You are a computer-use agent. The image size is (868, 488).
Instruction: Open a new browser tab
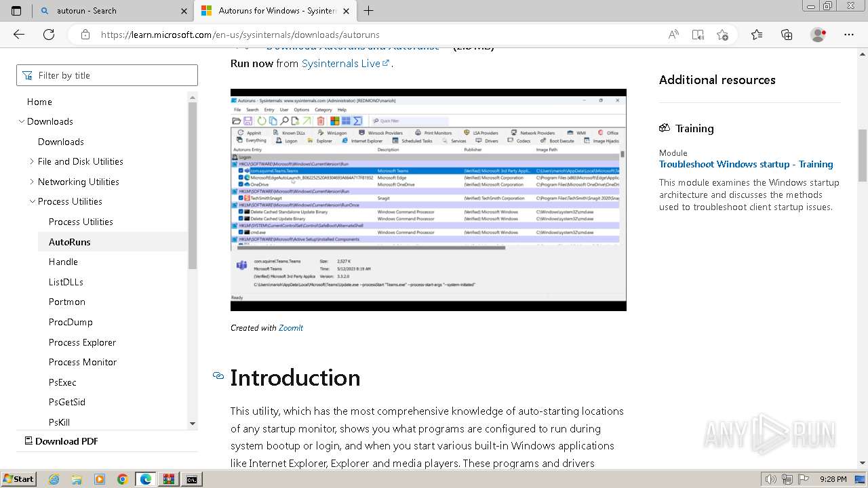(x=369, y=11)
